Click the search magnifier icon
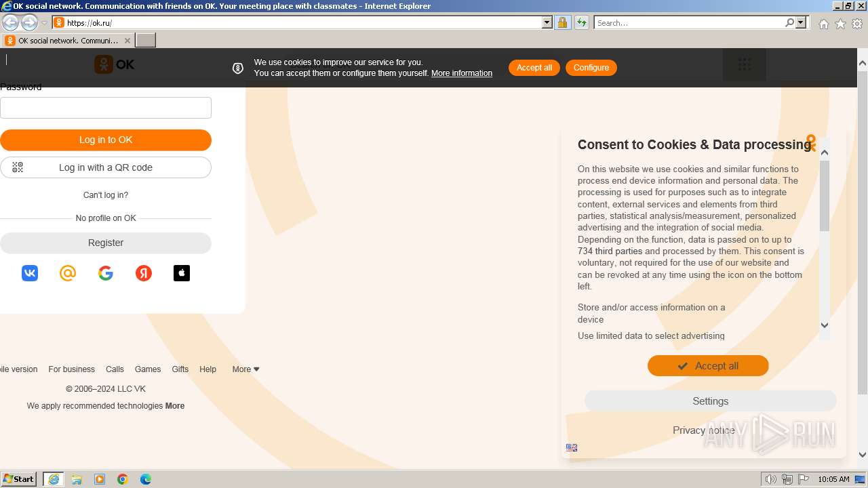This screenshot has width=868, height=488. click(x=789, y=22)
